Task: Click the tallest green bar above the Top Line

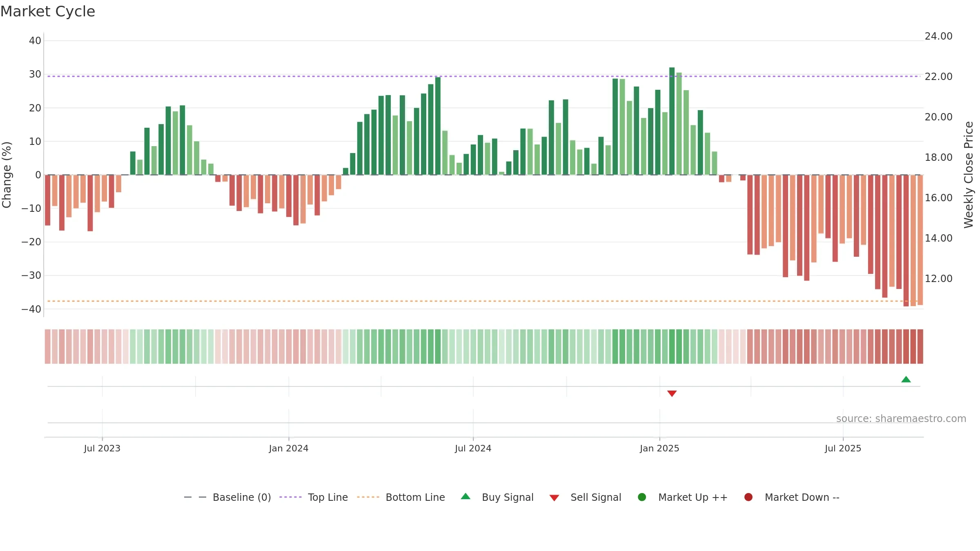Action: [x=672, y=121]
